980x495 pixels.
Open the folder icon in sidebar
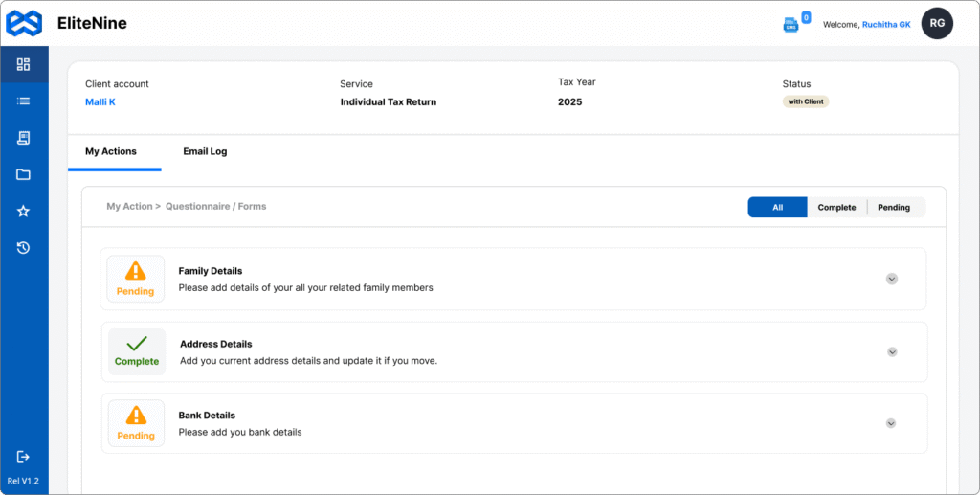(24, 174)
